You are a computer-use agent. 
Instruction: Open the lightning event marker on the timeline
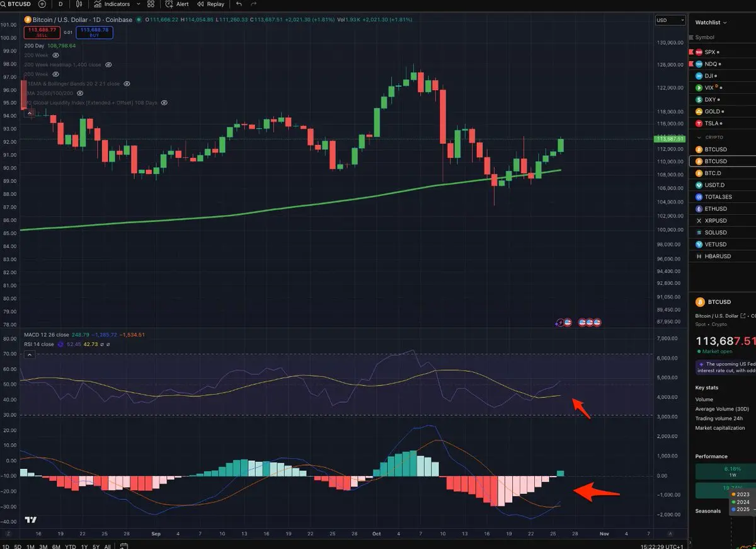[x=559, y=322]
